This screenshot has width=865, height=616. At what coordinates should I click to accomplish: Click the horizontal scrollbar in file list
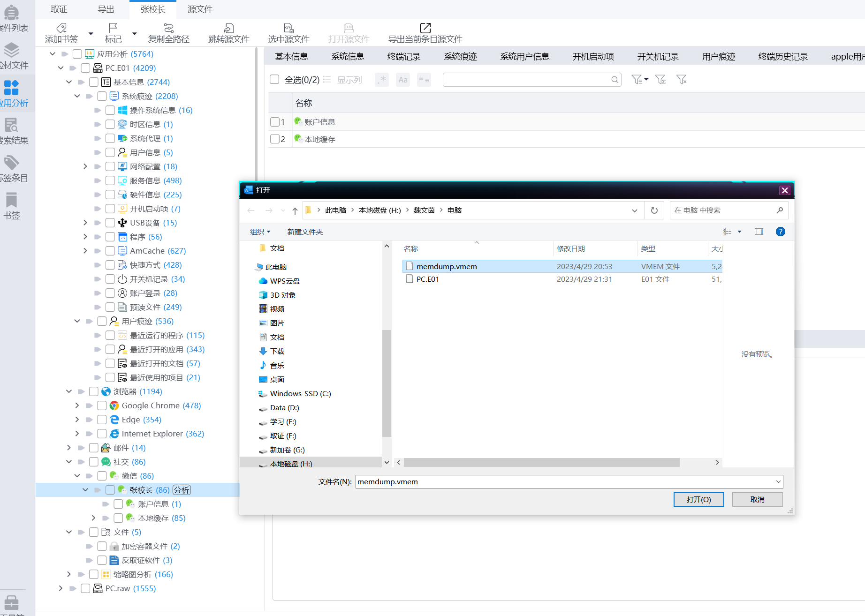point(541,463)
